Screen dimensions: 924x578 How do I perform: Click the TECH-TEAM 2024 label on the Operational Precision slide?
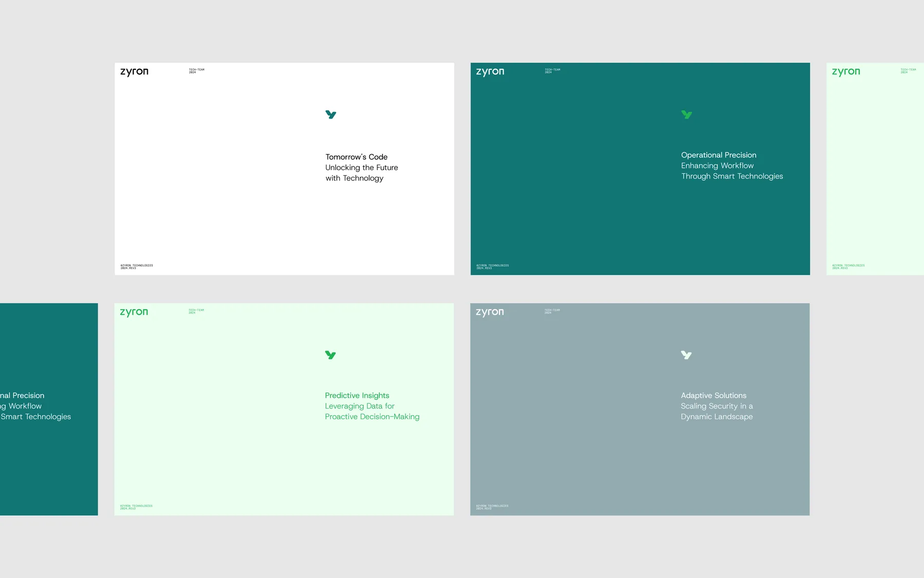tap(552, 71)
